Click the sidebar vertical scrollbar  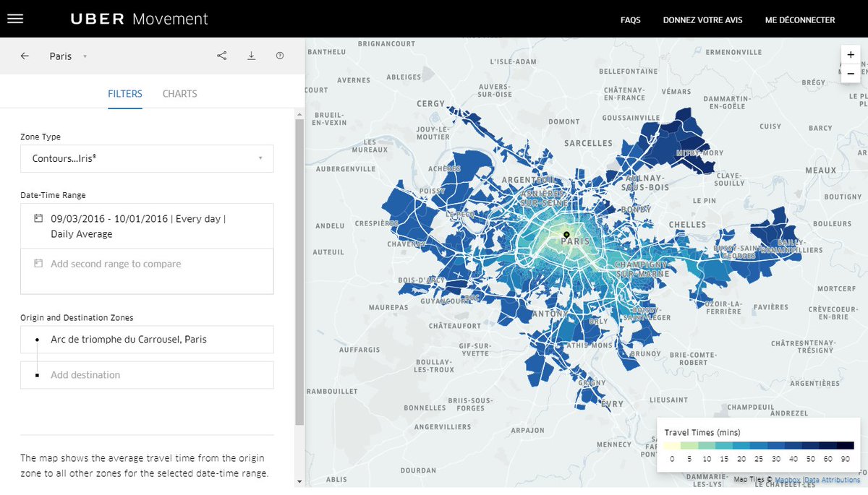299,271
